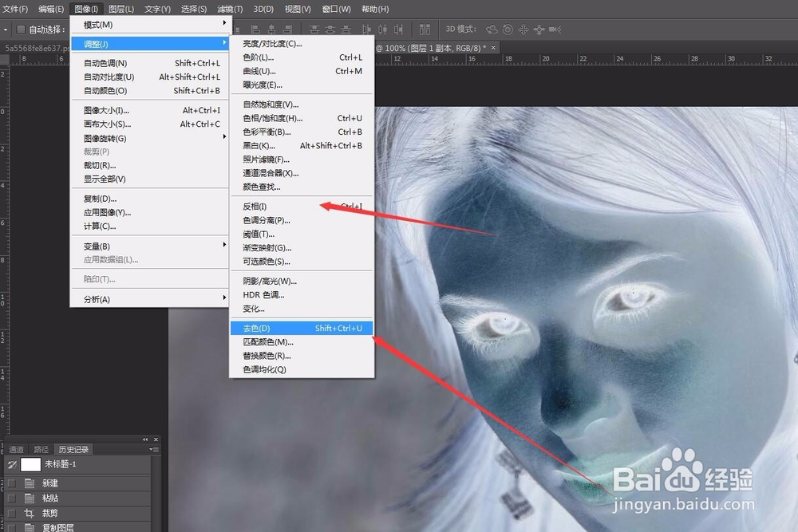Open the History panel menu icon
This screenshot has height=532, width=798.
pos(154,449)
